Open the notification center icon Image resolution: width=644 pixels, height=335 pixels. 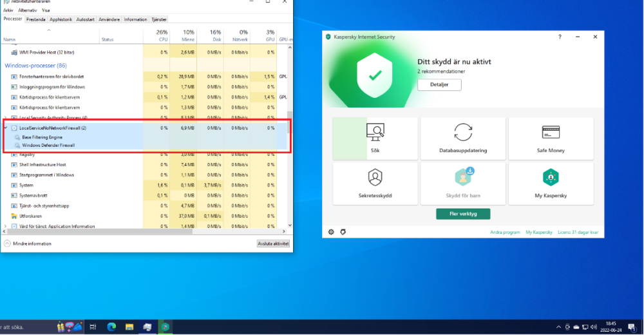click(x=632, y=328)
